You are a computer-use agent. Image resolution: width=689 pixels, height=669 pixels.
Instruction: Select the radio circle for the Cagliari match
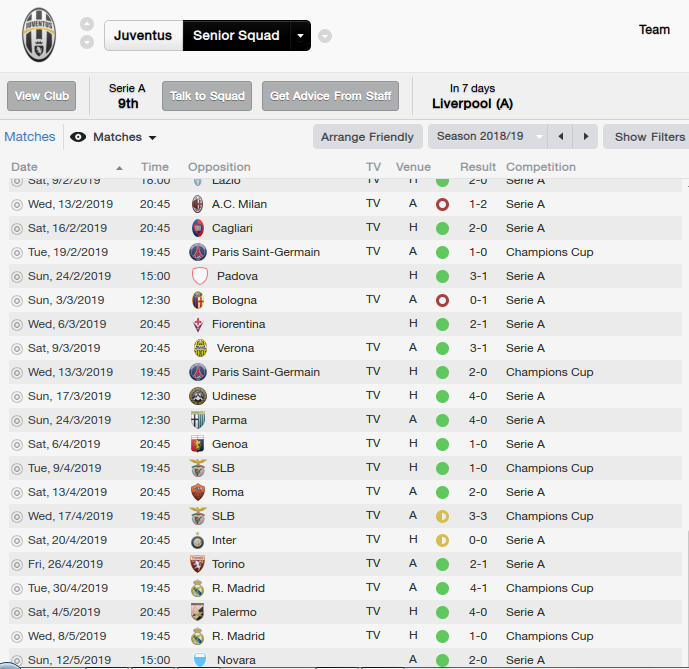(x=16, y=228)
